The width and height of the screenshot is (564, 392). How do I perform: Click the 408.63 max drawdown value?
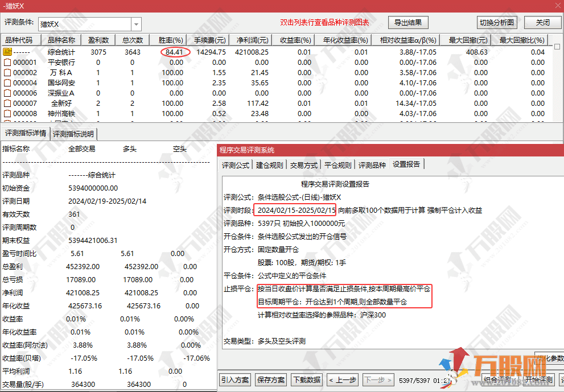point(477,52)
